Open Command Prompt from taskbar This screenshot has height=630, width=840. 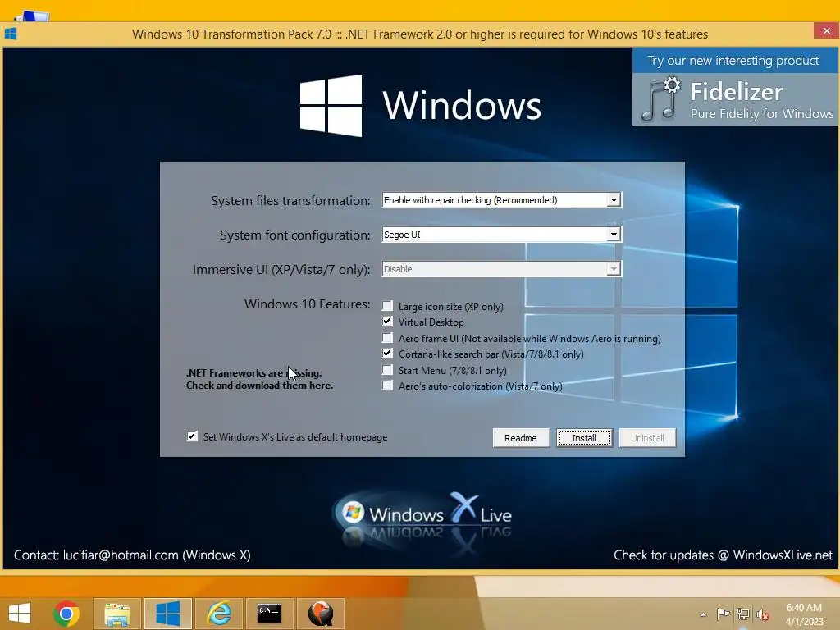(269, 614)
